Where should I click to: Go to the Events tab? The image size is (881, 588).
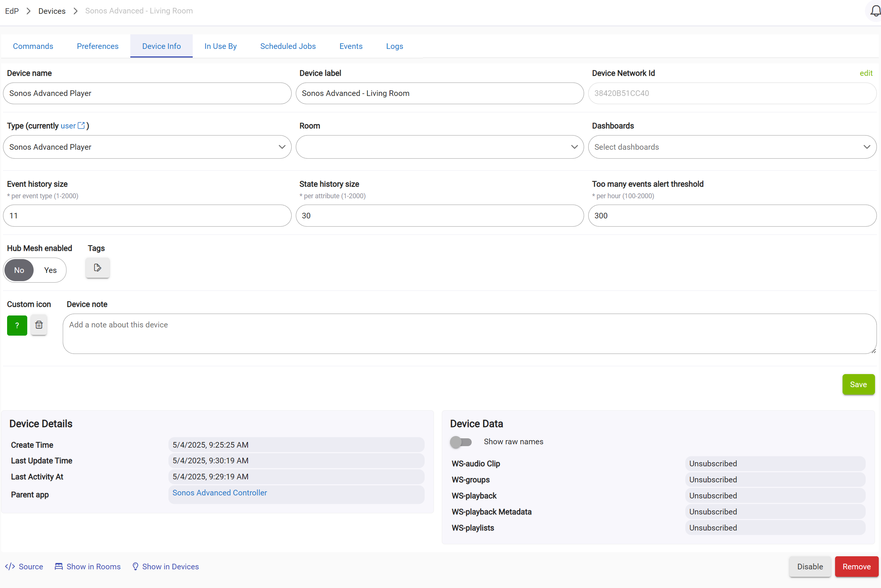[351, 46]
